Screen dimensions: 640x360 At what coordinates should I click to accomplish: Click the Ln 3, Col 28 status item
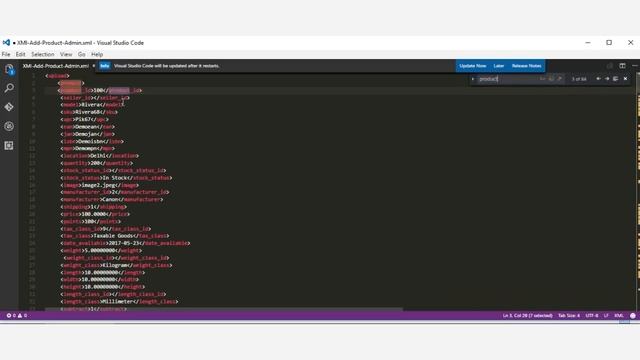(x=527, y=316)
